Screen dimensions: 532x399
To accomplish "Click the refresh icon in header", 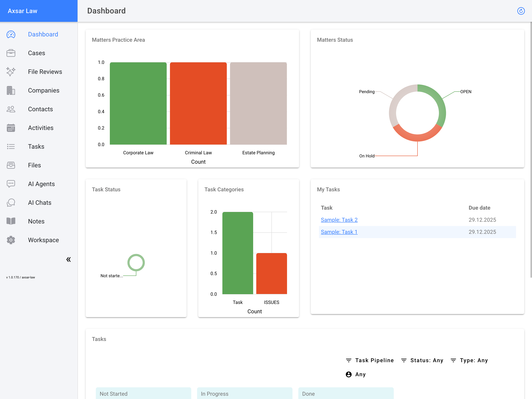I will [x=521, y=11].
